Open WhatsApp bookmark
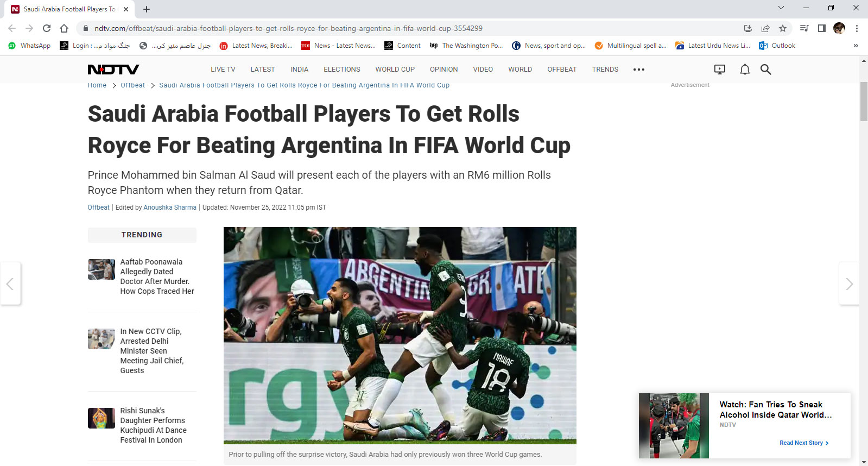Screen dimensions: 868x466 click(29, 46)
